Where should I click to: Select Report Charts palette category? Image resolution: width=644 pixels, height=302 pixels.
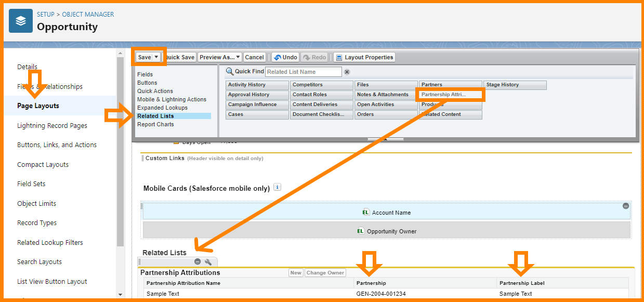(x=155, y=124)
